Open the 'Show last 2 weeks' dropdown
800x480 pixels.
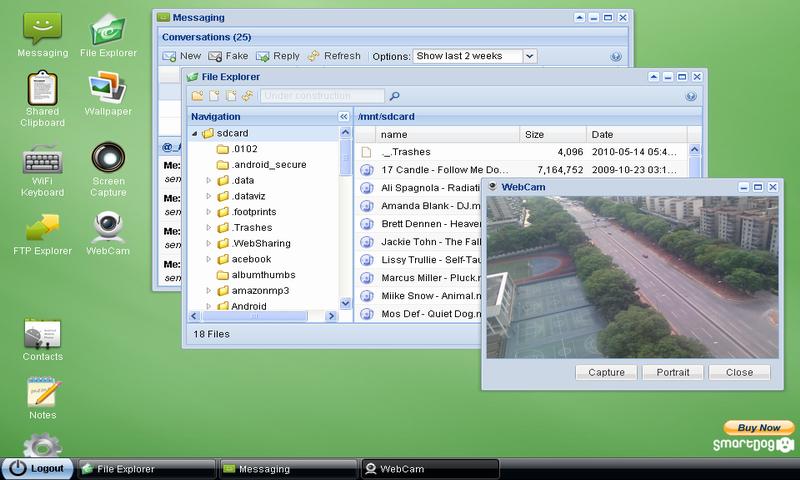529,56
